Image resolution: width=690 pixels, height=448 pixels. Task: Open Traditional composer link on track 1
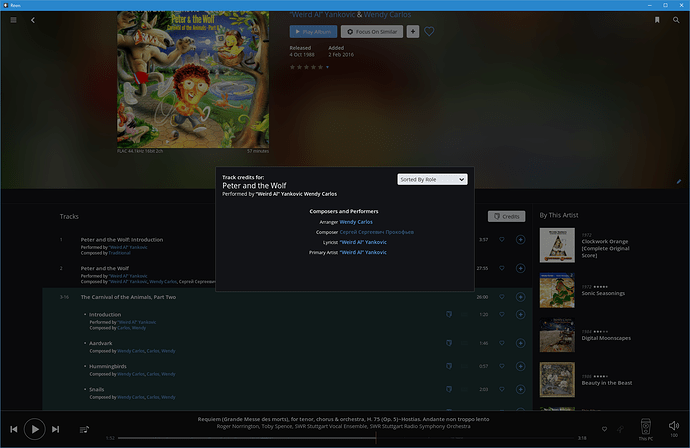point(119,253)
